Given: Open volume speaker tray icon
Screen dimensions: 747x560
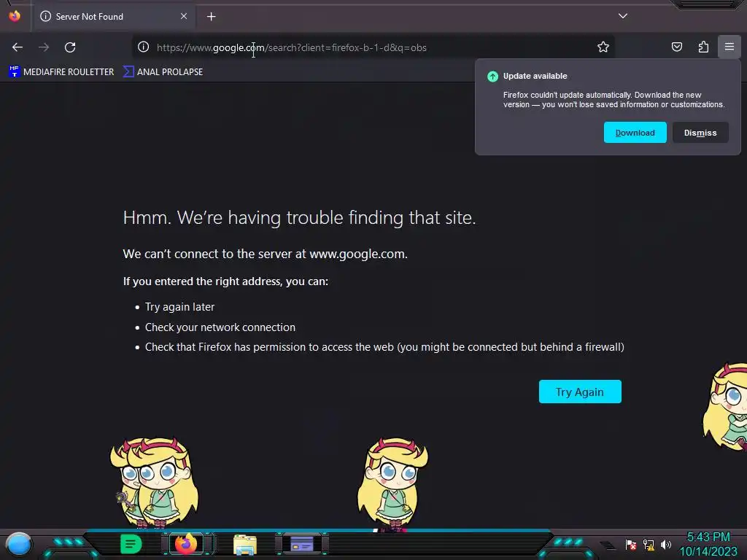Looking at the screenshot, I should point(665,545).
